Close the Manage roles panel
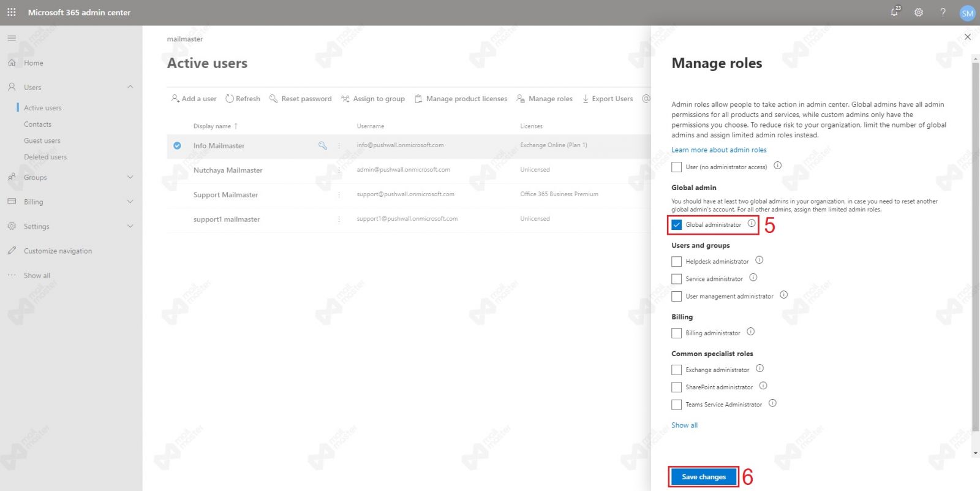This screenshot has width=980, height=491. [968, 37]
